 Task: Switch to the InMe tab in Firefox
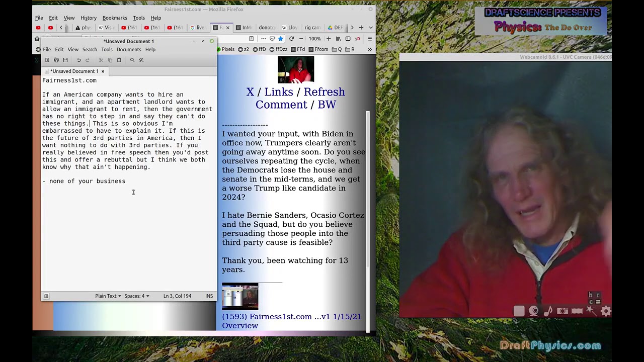click(x=245, y=28)
